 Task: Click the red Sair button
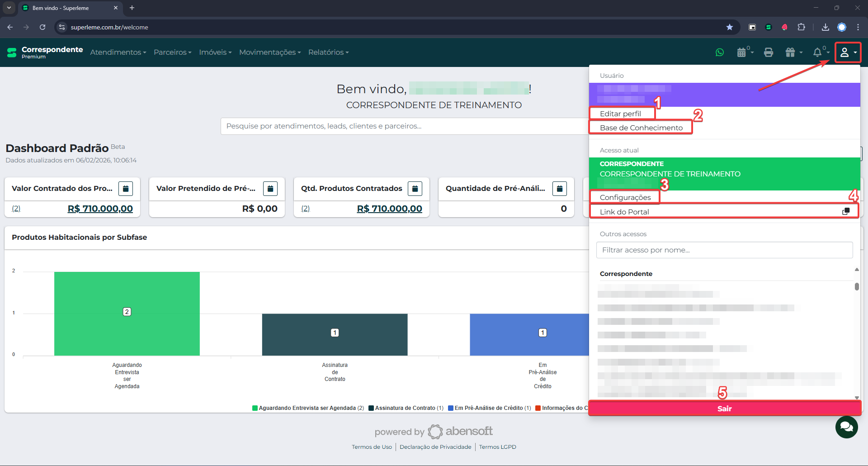[x=724, y=409]
